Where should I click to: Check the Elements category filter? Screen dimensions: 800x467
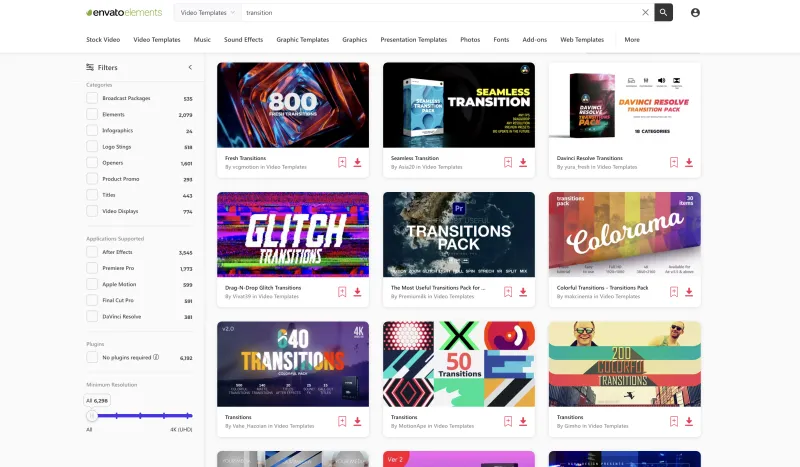click(92, 114)
